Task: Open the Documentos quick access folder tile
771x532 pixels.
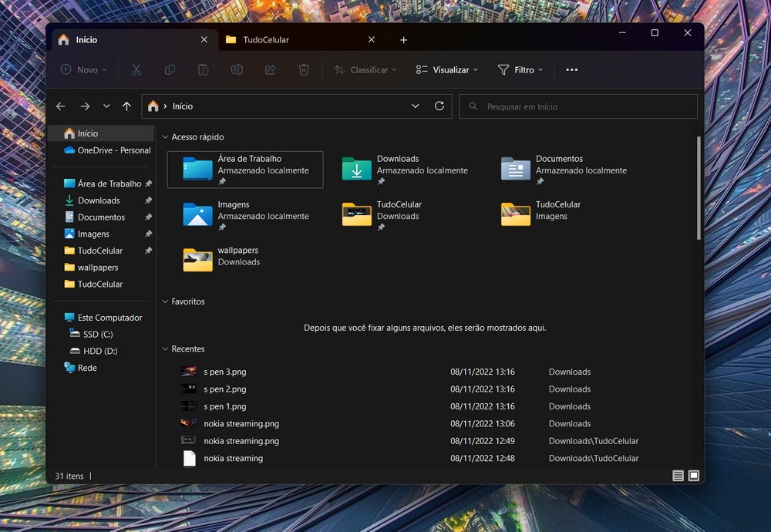Action: pos(564,170)
